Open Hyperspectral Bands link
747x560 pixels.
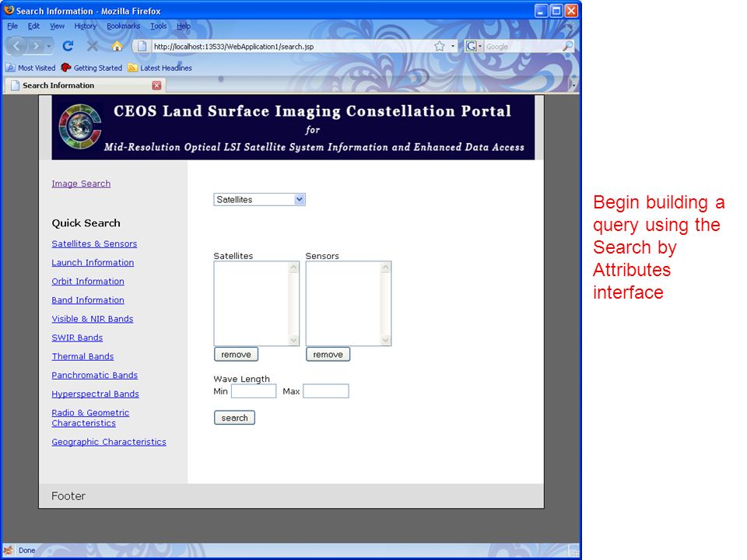(95, 394)
